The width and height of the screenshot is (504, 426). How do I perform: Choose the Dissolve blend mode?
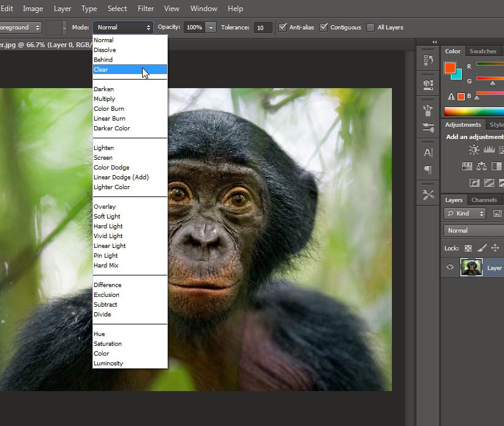(130, 50)
